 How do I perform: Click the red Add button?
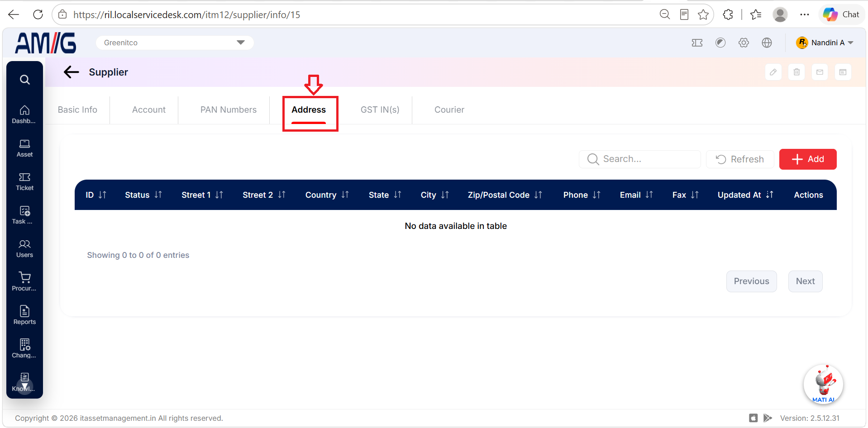click(808, 159)
